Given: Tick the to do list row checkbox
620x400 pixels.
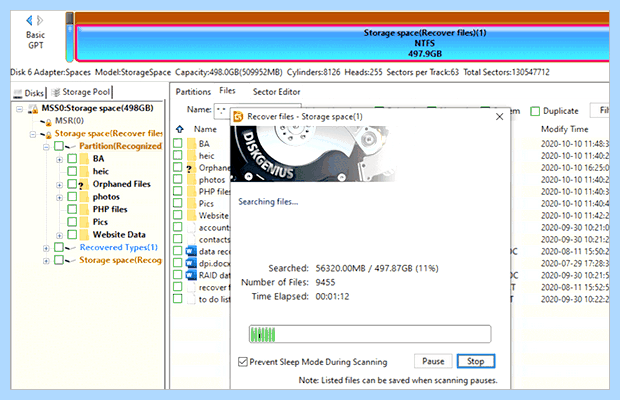Looking at the screenshot, I should click(x=178, y=298).
